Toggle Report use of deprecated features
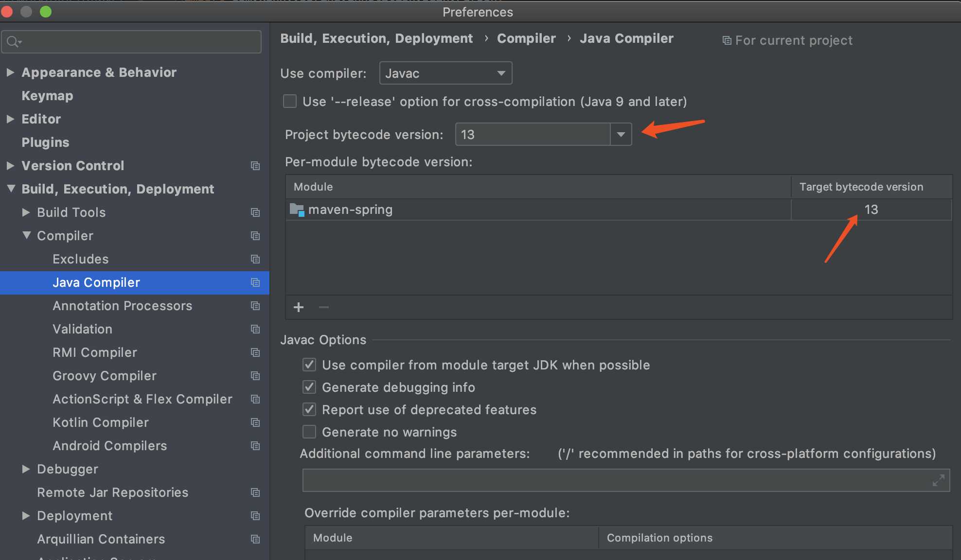The height and width of the screenshot is (560, 961). click(x=309, y=409)
